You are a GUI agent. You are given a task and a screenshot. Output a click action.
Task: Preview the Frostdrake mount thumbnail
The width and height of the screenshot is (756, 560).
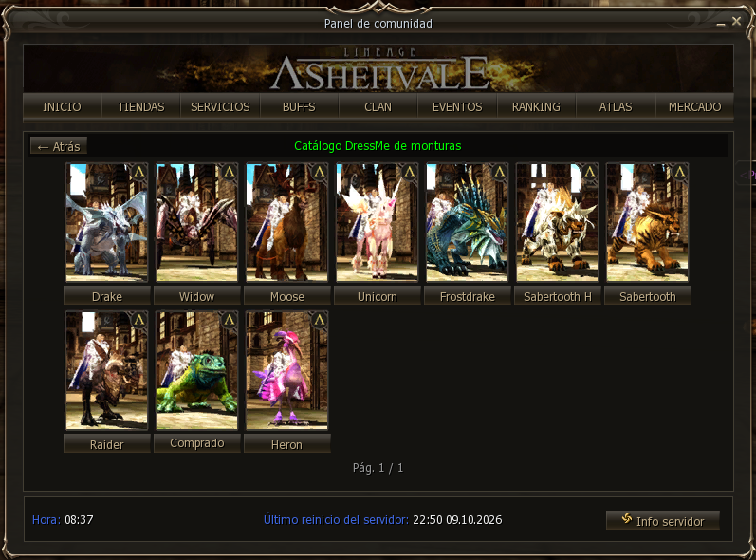[468, 222]
